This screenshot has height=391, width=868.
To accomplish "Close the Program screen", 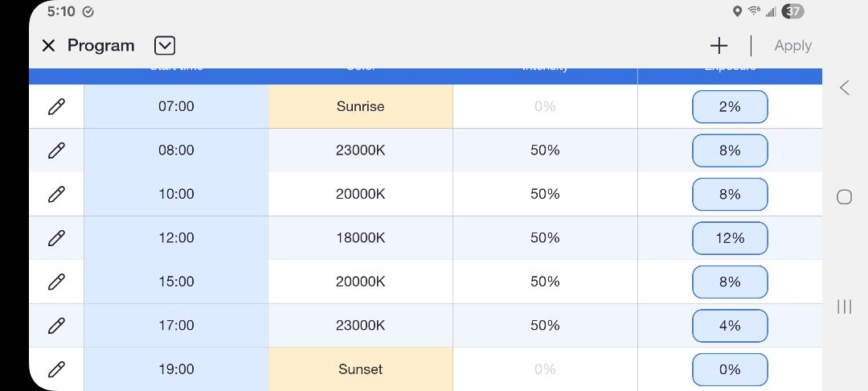I will click(x=48, y=45).
